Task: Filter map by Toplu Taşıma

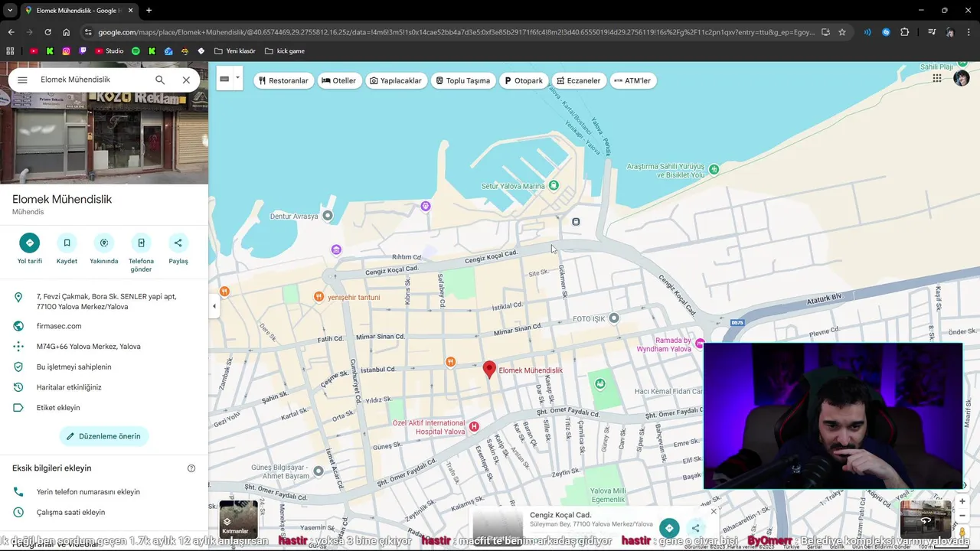Action: 463,80
